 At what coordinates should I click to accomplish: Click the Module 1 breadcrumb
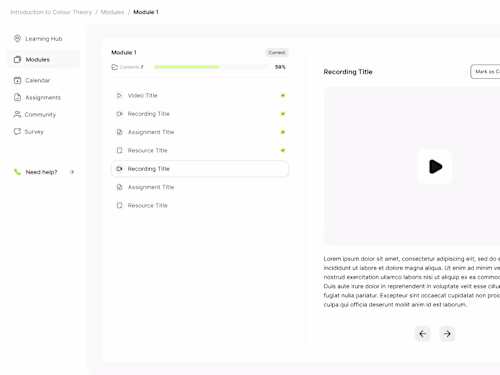click(146, 12)
